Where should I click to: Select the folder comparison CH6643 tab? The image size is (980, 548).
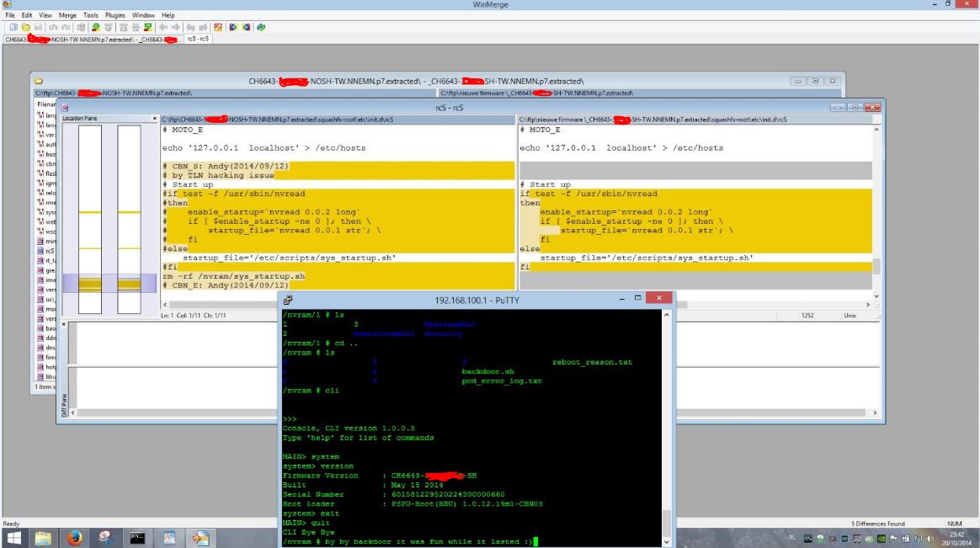(94, 39)
